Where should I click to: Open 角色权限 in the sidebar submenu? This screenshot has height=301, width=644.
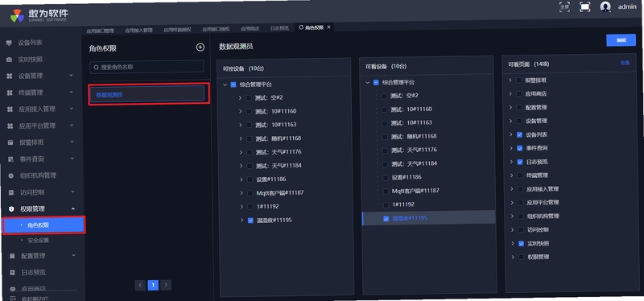click(44, 225)
